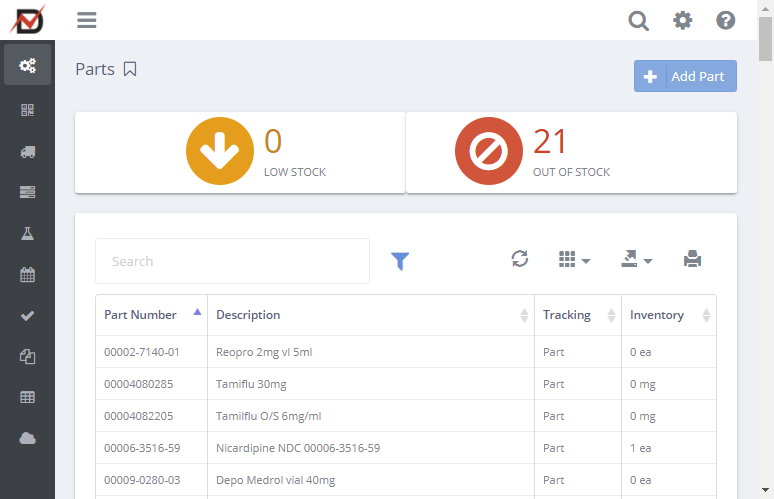Open the QR code sidebar icon
Viewport: 774px width, 499px height.
28,110
